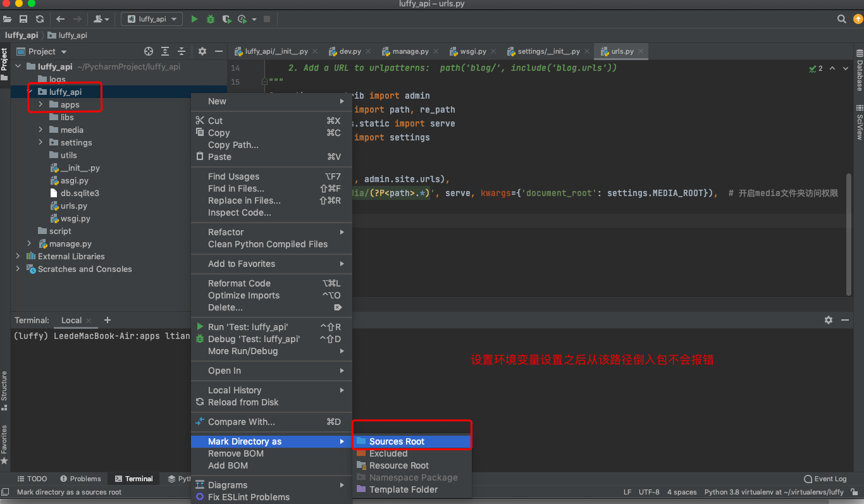Viewport: 864px width, 504px height.
Task: Expand the External Libraries node
Action: (x=18, y=256)
